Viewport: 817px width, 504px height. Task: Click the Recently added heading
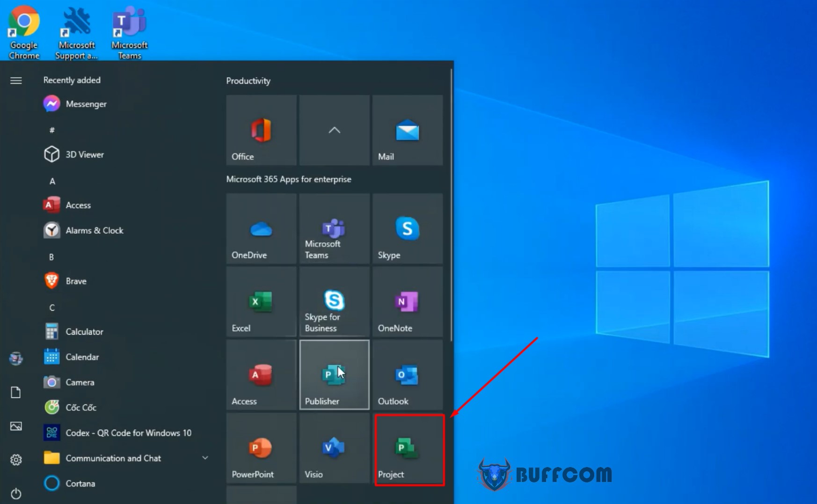(x=72, y=80)
